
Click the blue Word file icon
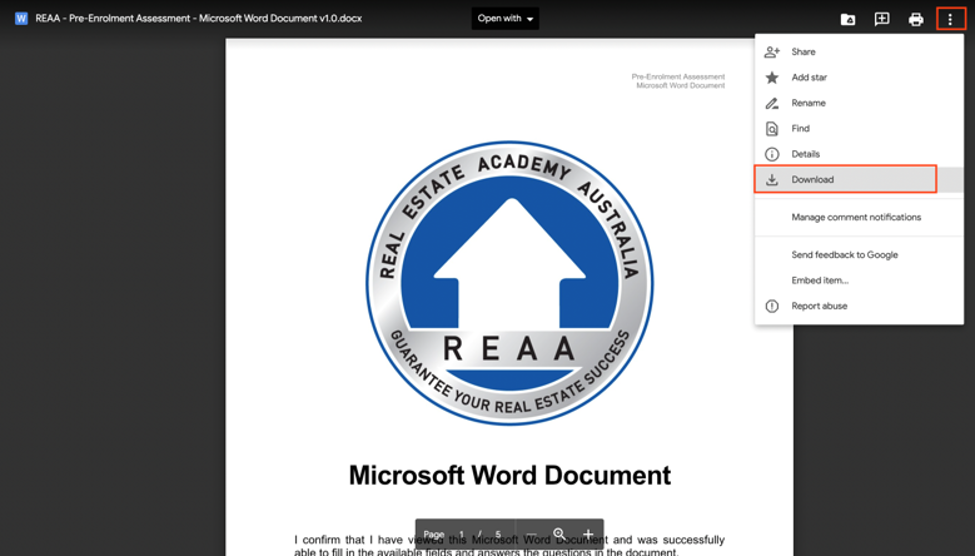(x=21, y=18)
